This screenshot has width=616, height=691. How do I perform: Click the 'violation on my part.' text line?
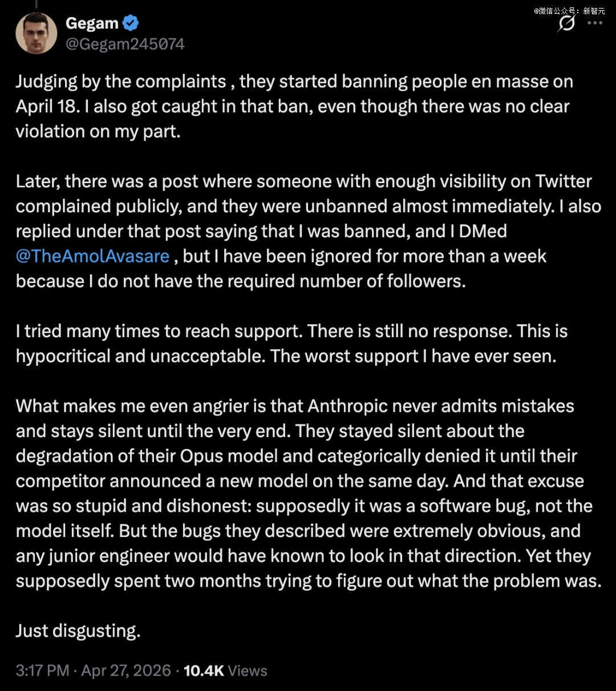coord(98,131)
